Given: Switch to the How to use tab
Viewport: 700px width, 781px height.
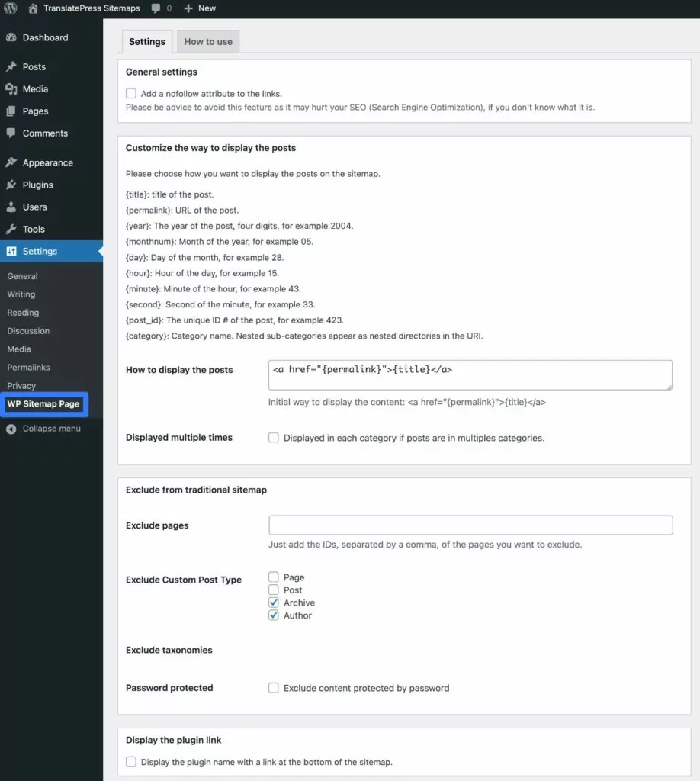Looking at the screenshot, I should [208, 42].
